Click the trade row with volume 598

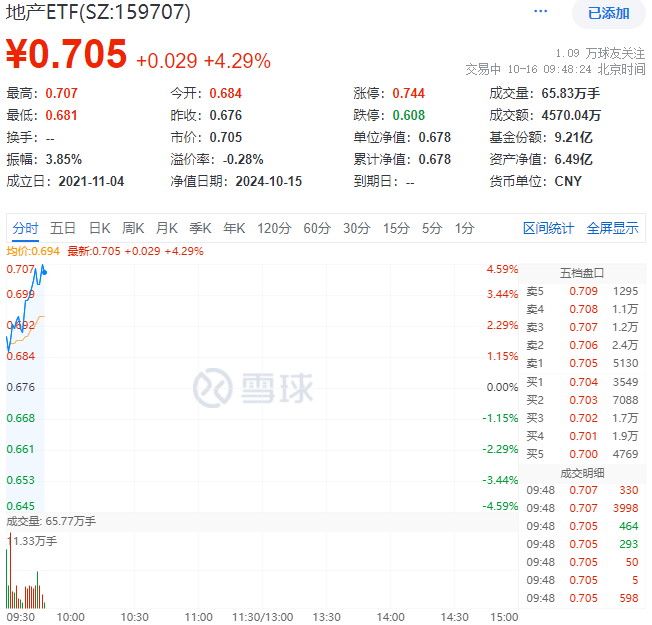pos(582,598)
